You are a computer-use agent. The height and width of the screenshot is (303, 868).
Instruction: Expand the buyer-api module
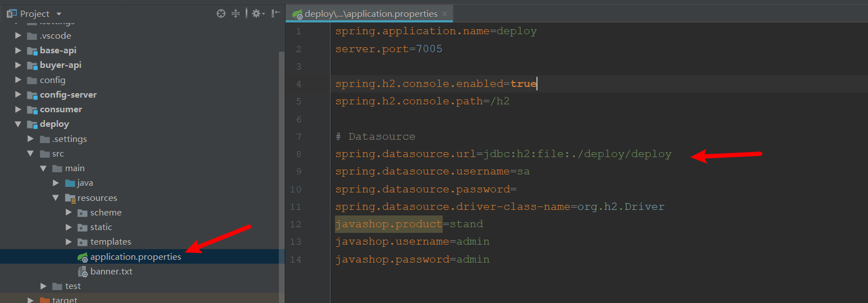click(19, 65)
